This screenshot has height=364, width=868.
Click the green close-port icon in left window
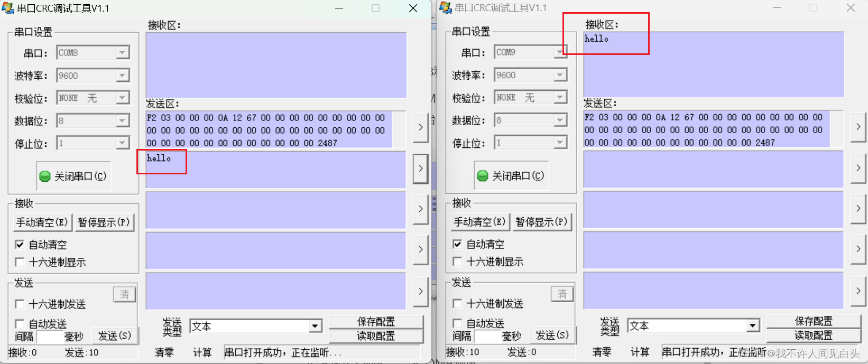click(45, 176)
